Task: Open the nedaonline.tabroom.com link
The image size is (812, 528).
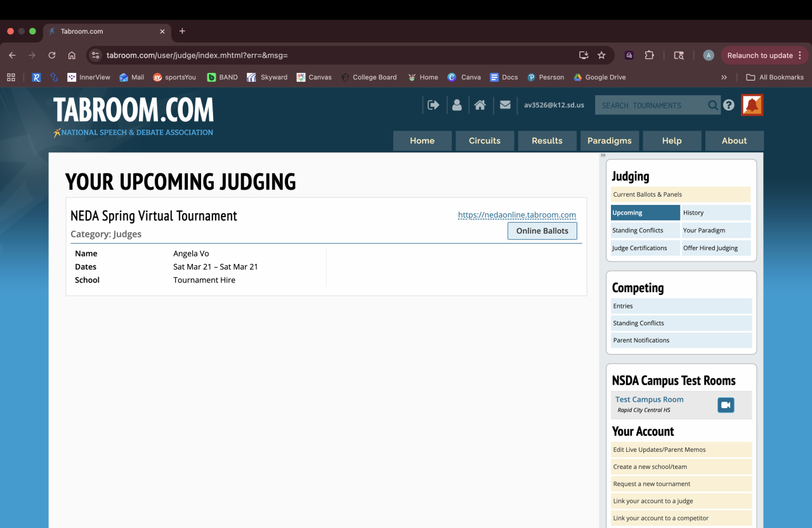Action: click(517, 215)
